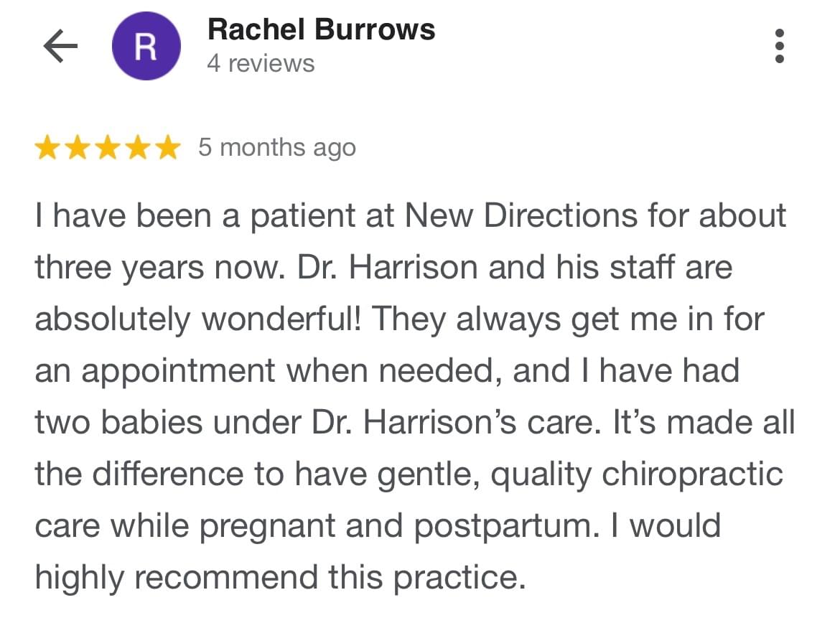Viewport: 840px width, 618px height.
Task: Click "New Directions" in the review text
Action: (522, 216)
